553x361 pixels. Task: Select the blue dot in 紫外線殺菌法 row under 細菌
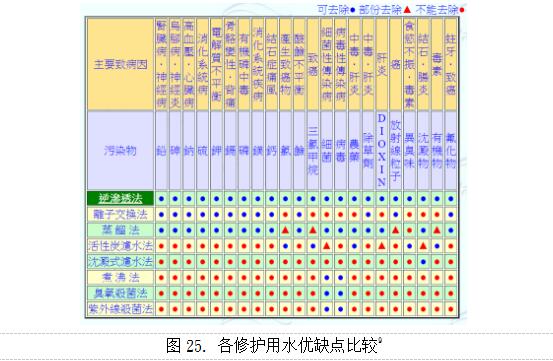(x=327, y=309)
